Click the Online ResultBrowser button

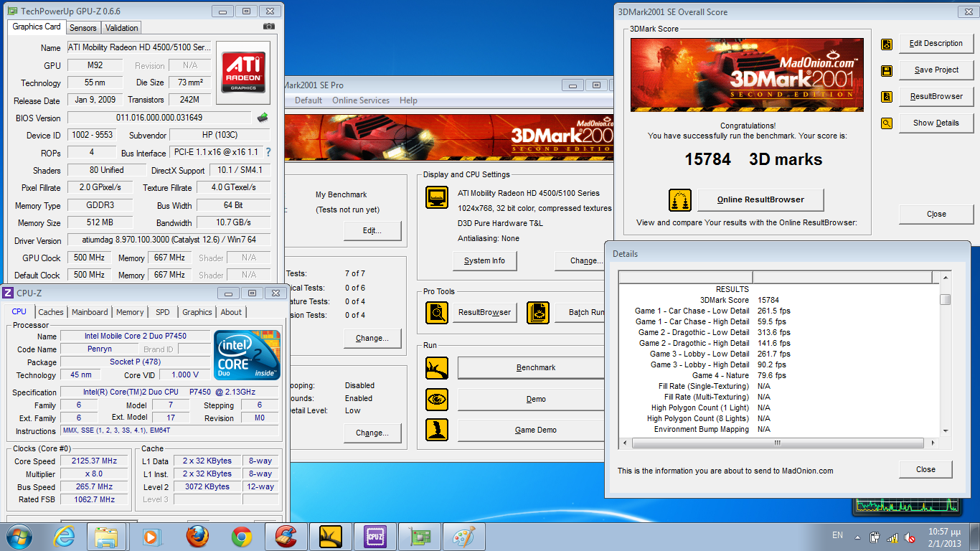(x=760, y=199)
